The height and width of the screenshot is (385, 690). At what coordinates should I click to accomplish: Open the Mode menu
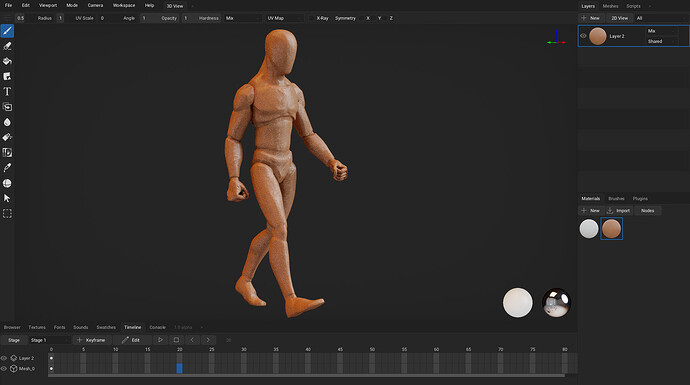click(x=72, y=5)
